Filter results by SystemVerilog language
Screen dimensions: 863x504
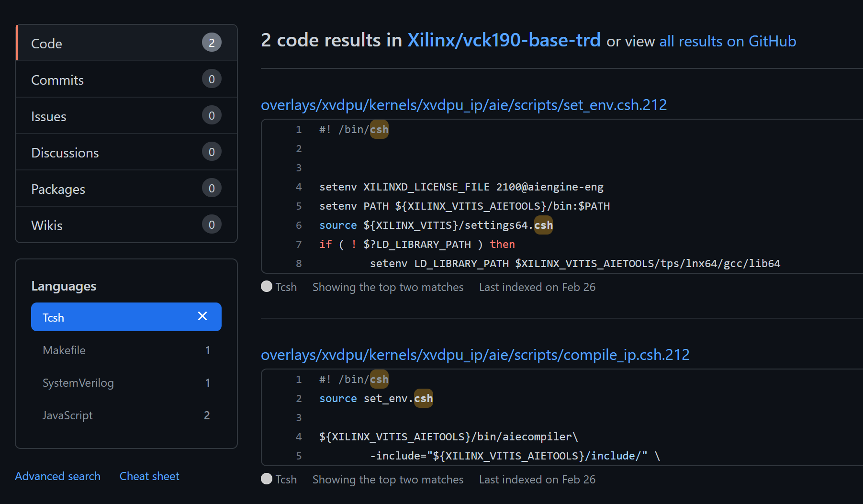[126, 383]
